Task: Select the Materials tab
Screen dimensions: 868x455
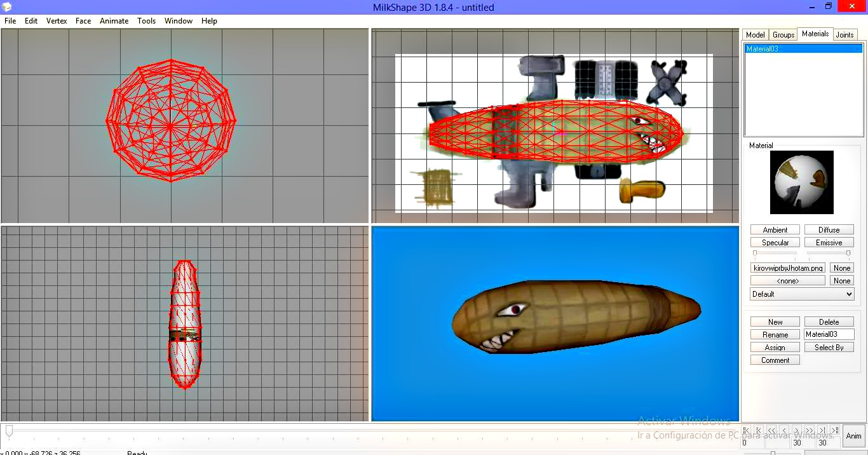Action: tap(815, 34)
